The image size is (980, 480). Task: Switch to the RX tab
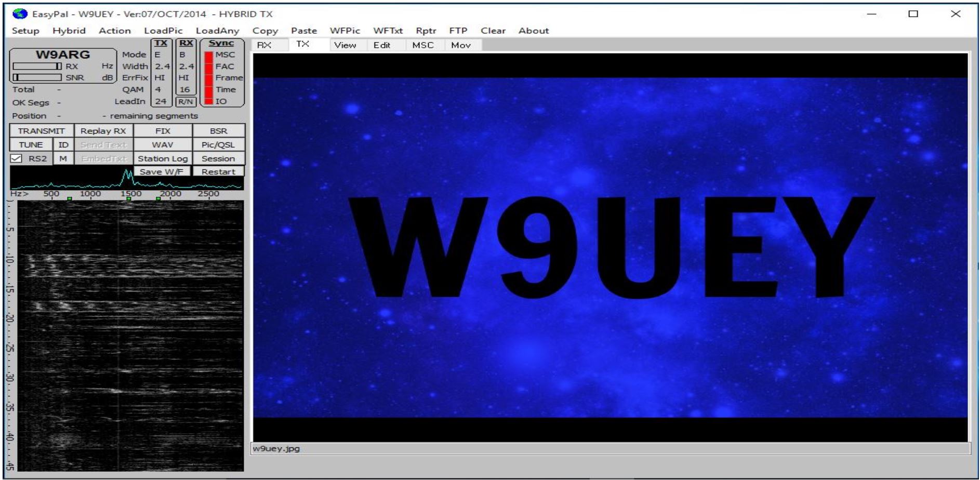click(264, 45)
